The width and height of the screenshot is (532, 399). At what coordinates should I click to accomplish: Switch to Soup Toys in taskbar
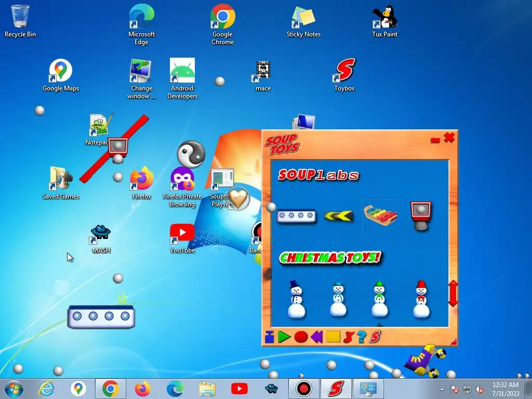(x=336, y=389)
